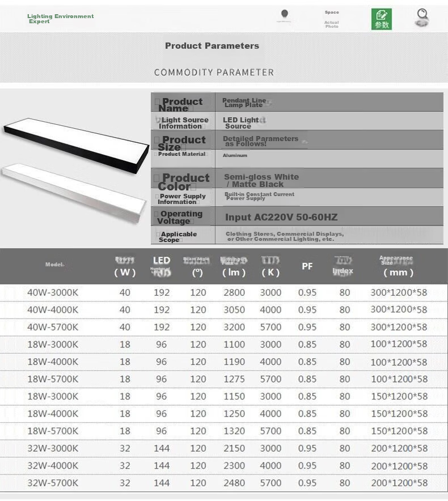448x501 pixels.
Task: Select the 32W-5700K model row name
Action: pos(53,483)
